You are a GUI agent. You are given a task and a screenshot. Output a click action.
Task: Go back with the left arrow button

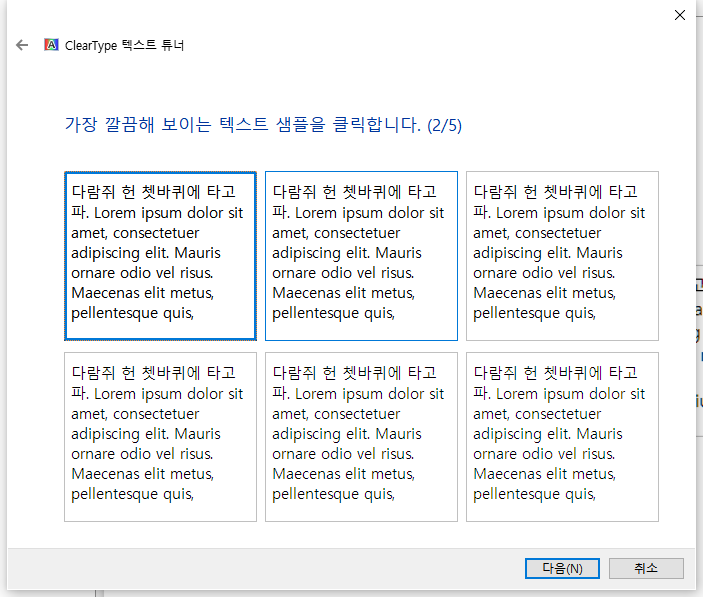[x=22, y=45]
